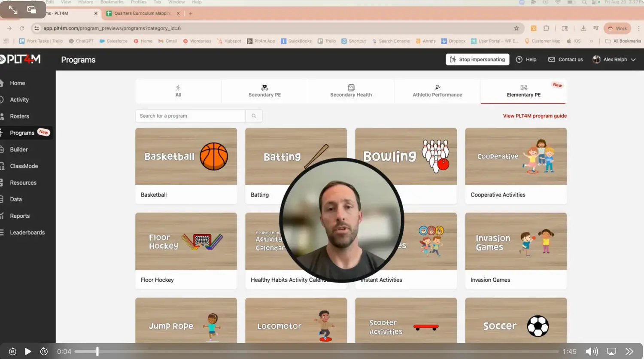
Task: Bookmark page with the star icon
Action: click(x=516, y=28)
